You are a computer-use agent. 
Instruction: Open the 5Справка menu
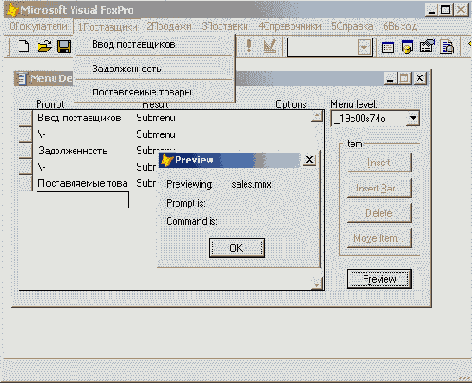pyautogui.click(x=352, y=26)
